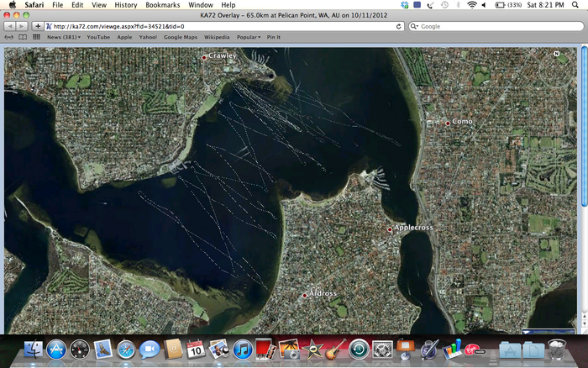Click the Safari back navigation arrow

pos(9,26)
